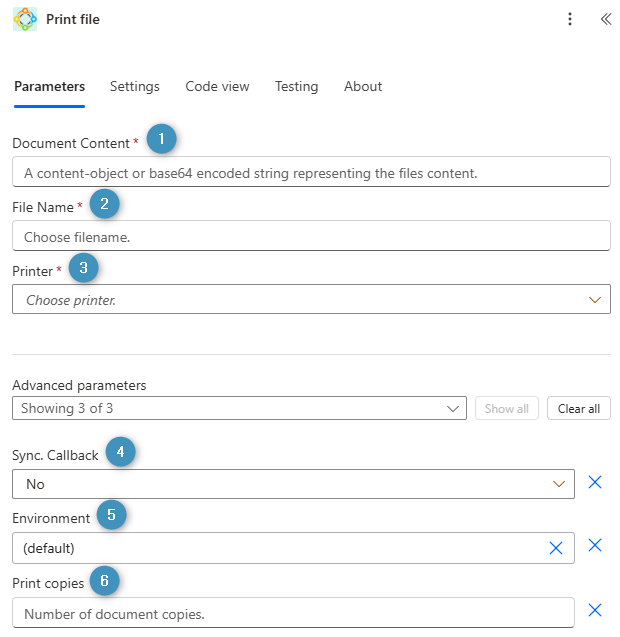This screenshot has height=637, width=620.
Task: Go to the About tab
Action: (363, 87)
